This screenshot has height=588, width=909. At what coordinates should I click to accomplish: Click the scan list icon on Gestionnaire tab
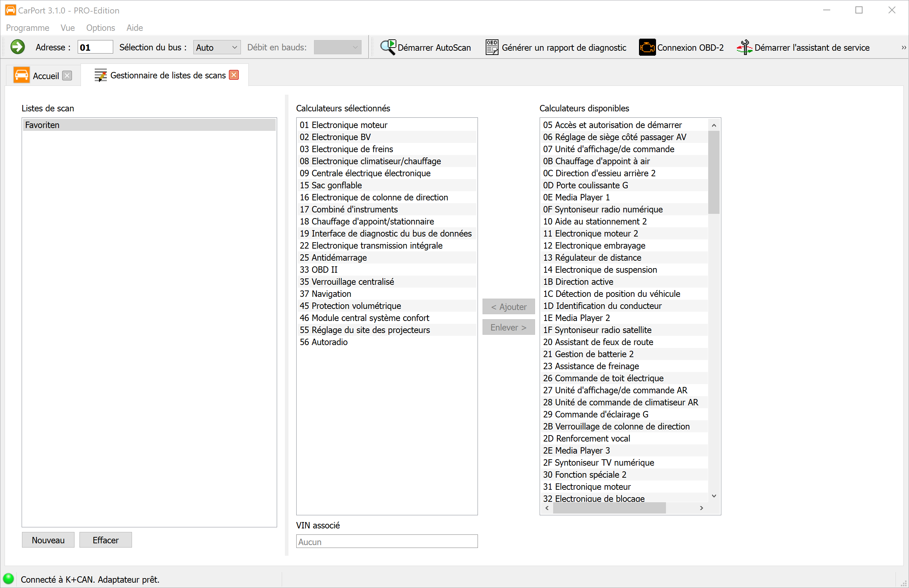click(x=100, y=75)
